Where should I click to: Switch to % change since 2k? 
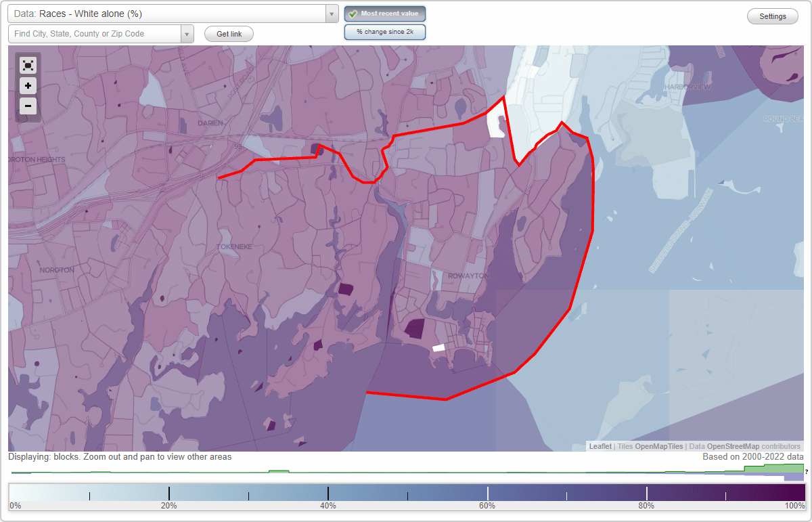pos(385,32)
